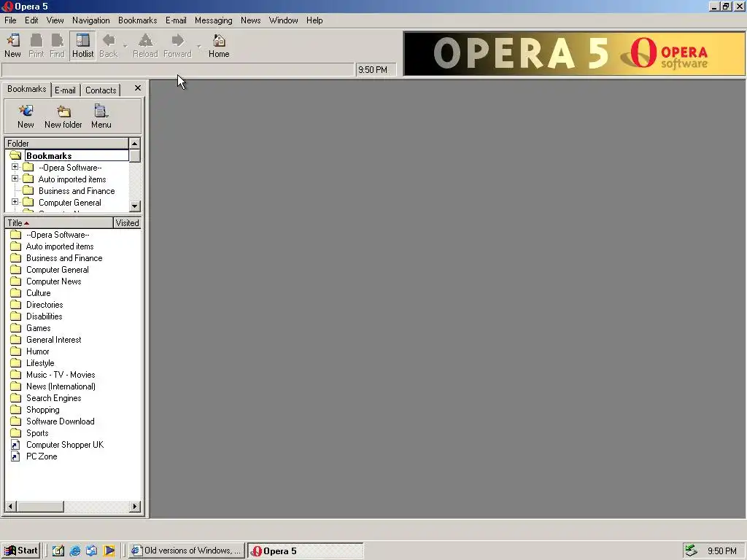Click the Windows Start button

[20, 551]
